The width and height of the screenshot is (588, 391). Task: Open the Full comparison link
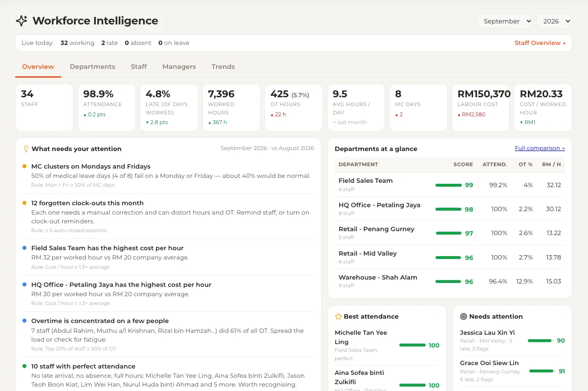tap(540, 148)
